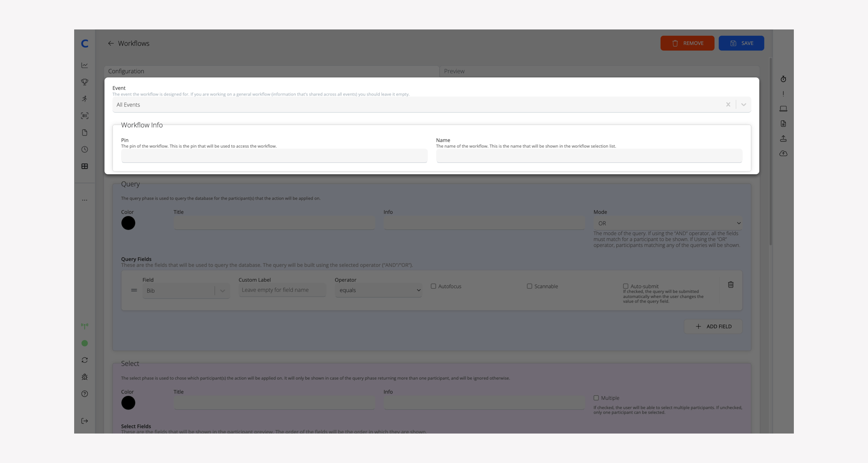Click the logout icon in sidebar
868x463 pixels.
click(85, 421)
